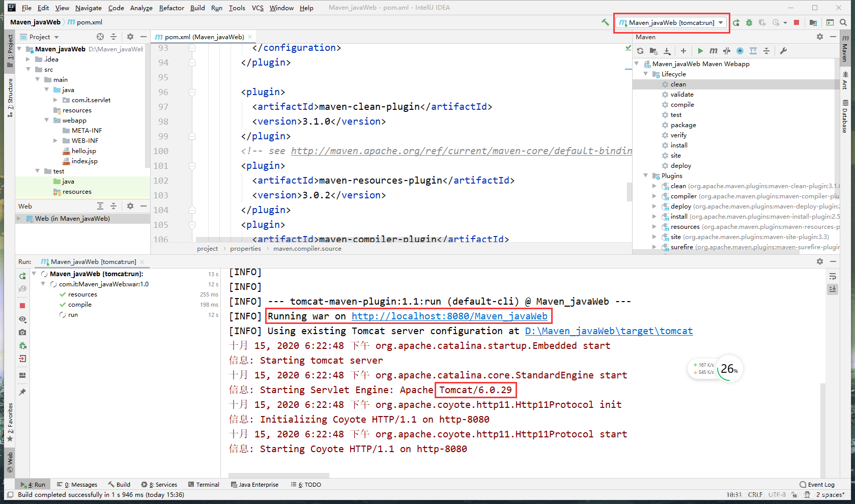This screenshot has width=855, height=504.
Task: Click the Build project hammer icon
Action: (x=605, y=22)
